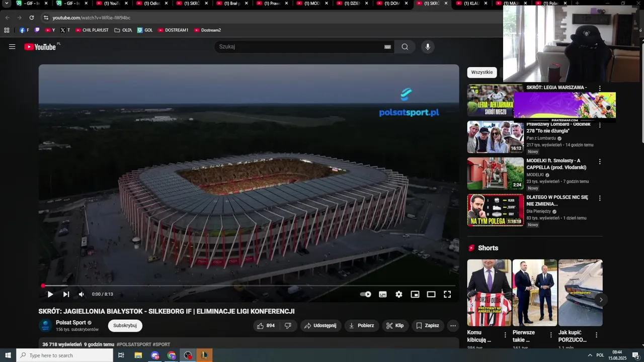Viewport: 644px width, 362px height.
Task: Start voice search with microphone icon
Action: click(x=428, y=47)
